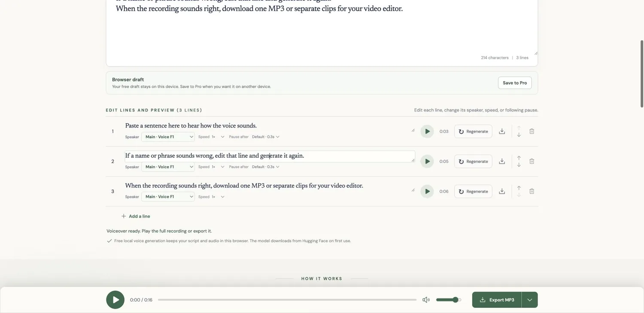Delete line 3 from the script
The width and height of the screenshot is (644, 313).
532,191
